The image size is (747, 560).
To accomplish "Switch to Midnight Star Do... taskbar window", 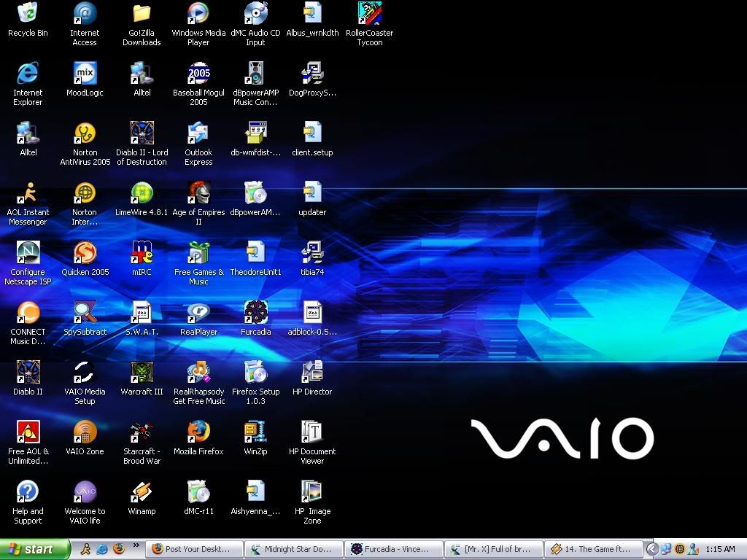I will point(295,549).
